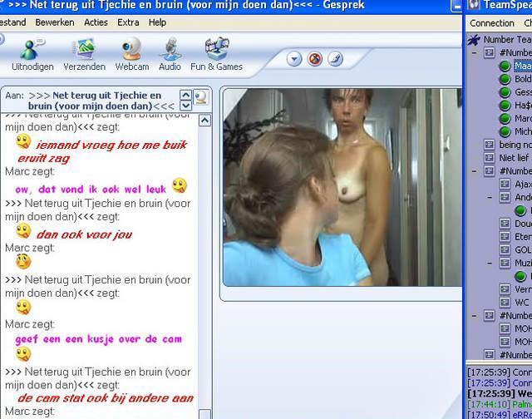This screenshot has width=532, height=419.
Task: Open the Connection menu in TeamSpeak
Action: click(x=492, y=23)
